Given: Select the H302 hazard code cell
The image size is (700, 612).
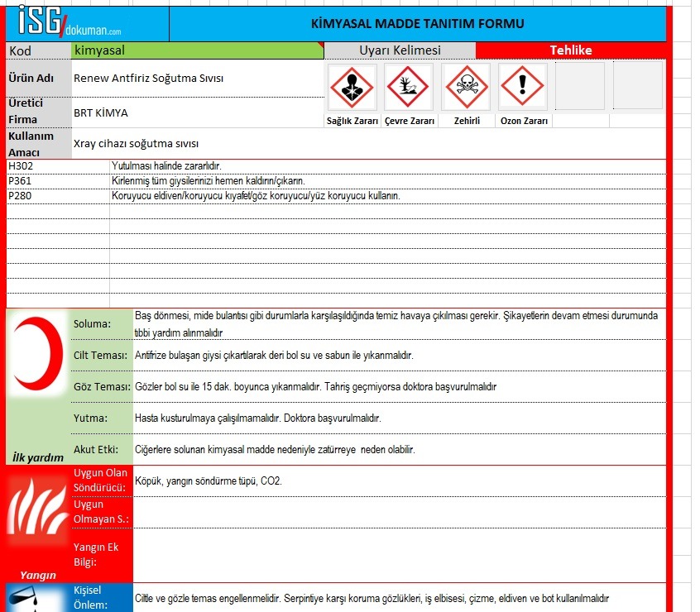Looking at the screenshot, I should [58, 166].
